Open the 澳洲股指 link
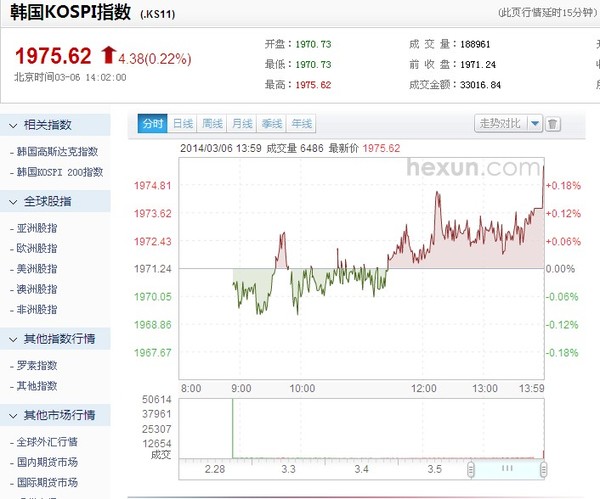 click(x=37, y=289)
